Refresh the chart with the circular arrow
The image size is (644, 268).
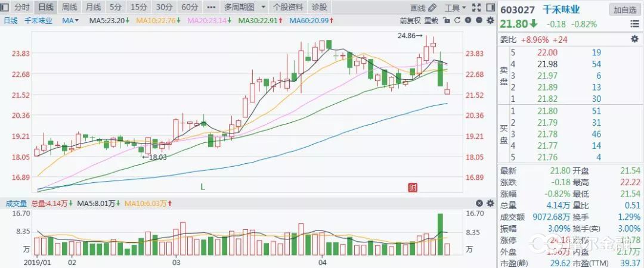(x=457, y=20)
